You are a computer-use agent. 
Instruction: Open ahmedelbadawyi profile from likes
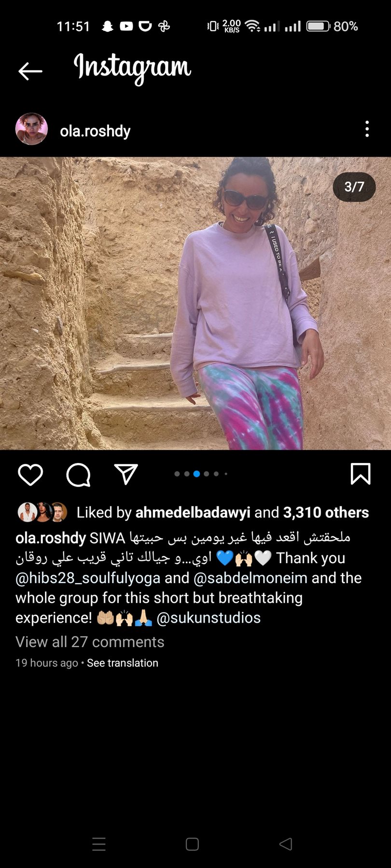point(193,513)
